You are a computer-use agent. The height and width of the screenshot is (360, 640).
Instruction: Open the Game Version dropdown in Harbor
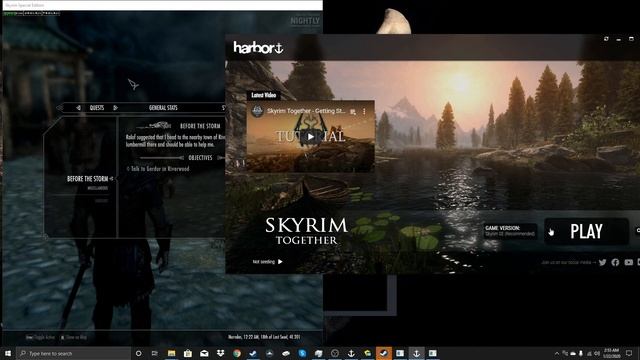(510, 231)
